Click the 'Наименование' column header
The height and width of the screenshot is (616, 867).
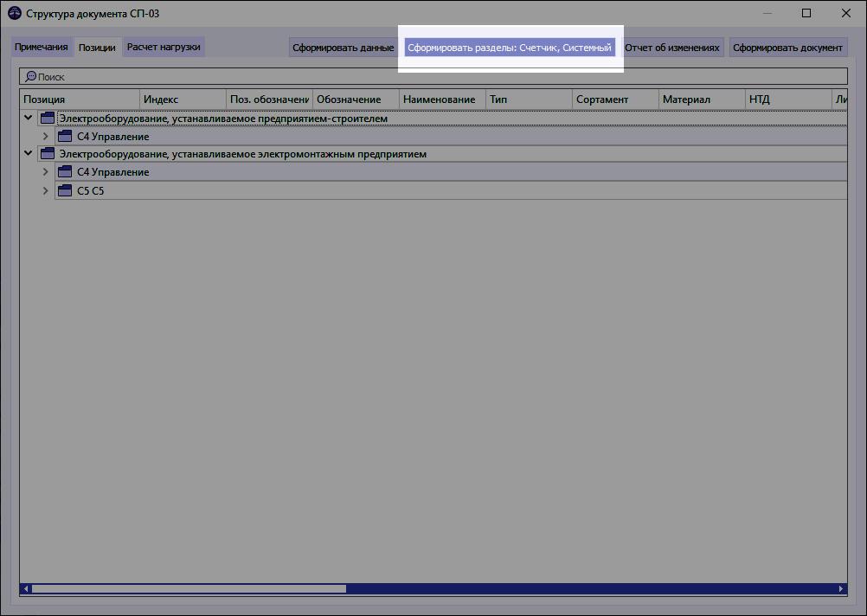coord(440,99)
